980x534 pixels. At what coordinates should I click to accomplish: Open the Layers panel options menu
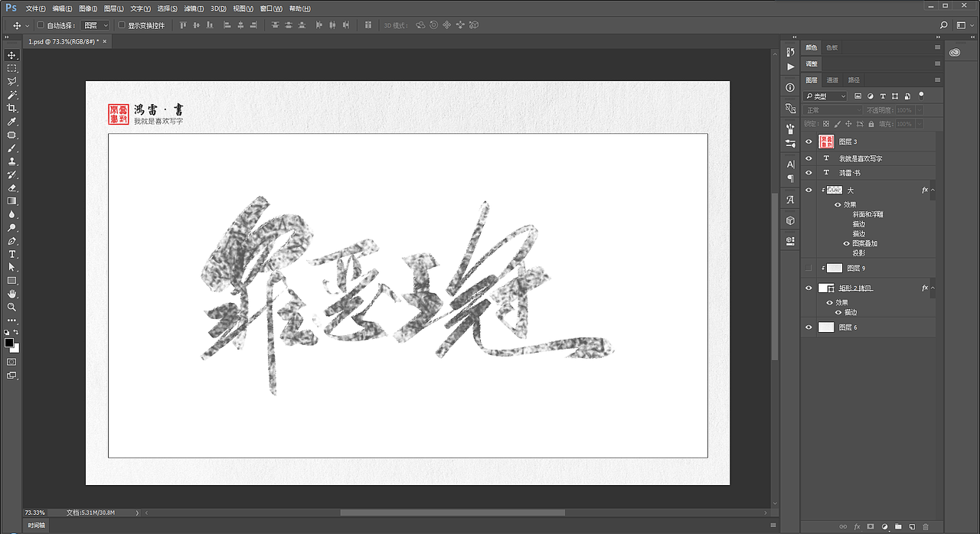pos(937,80)
